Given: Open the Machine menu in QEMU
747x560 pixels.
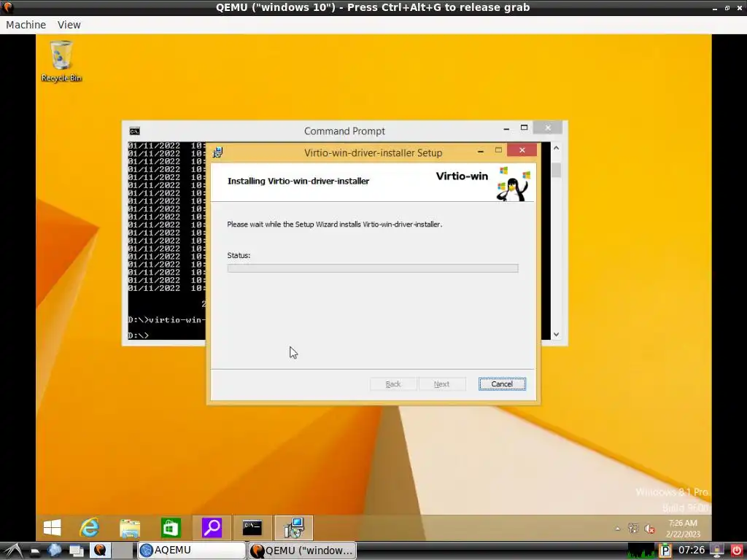Looking at the screenshot, I should point(26,25).
